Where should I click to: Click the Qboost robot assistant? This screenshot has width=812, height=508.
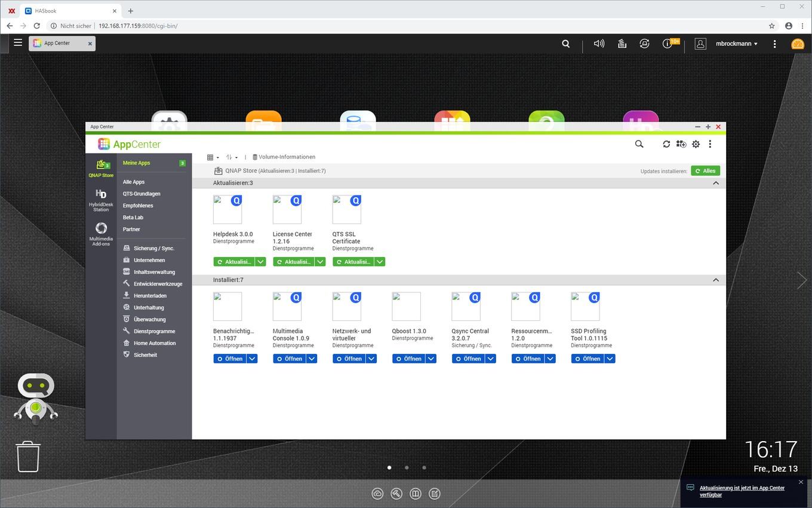tap(36, 399)
